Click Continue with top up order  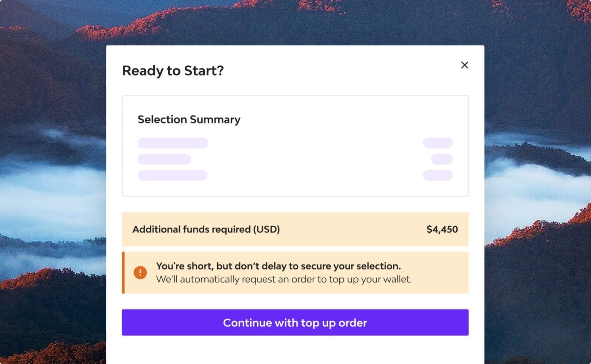click(295, 322)
